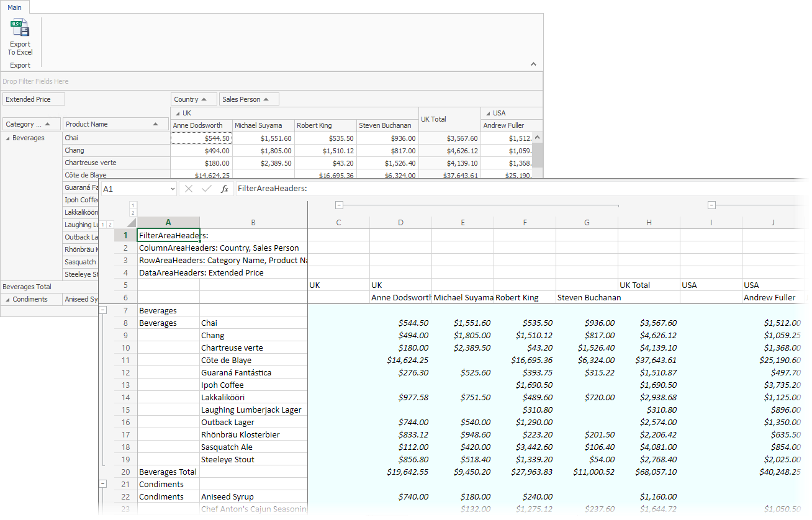Click the Steven Buchanan pivot column header
812x520 pixels.
point(387,125)
